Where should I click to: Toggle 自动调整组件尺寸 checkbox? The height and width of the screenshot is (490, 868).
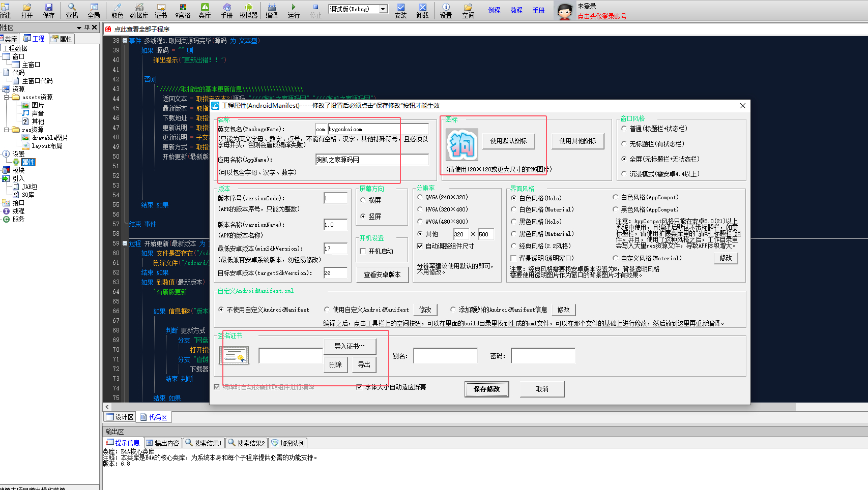click(420, 246)
